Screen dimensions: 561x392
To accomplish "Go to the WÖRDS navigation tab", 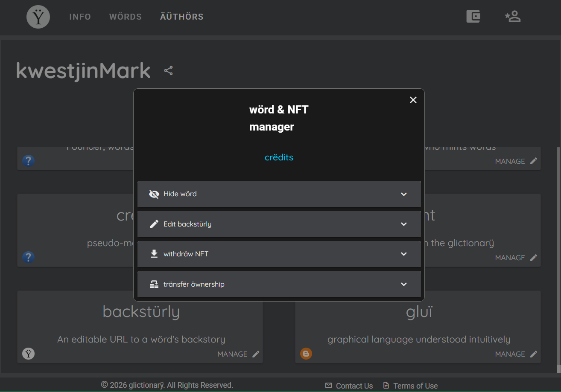I will pos(126,17).
